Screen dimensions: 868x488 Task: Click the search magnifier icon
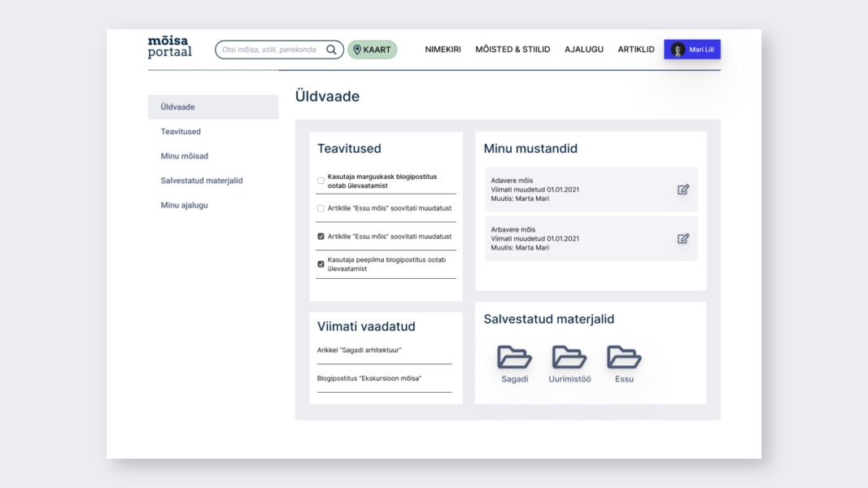pos(331,50)
